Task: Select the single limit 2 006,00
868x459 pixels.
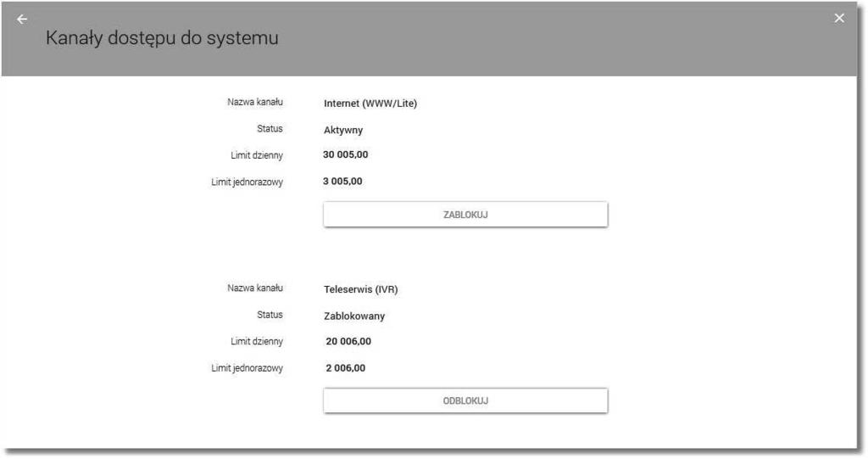Action: [x=346, y=368]
